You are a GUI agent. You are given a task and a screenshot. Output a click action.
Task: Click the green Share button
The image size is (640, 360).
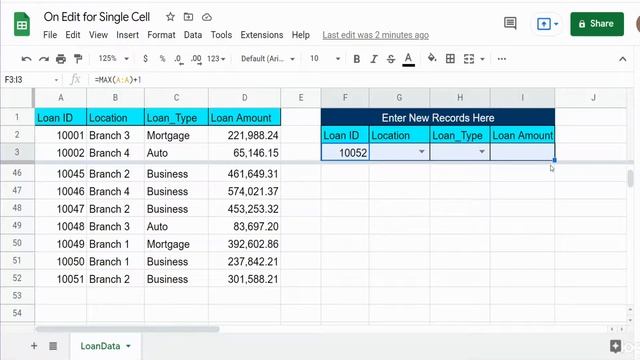coord(597,24)
